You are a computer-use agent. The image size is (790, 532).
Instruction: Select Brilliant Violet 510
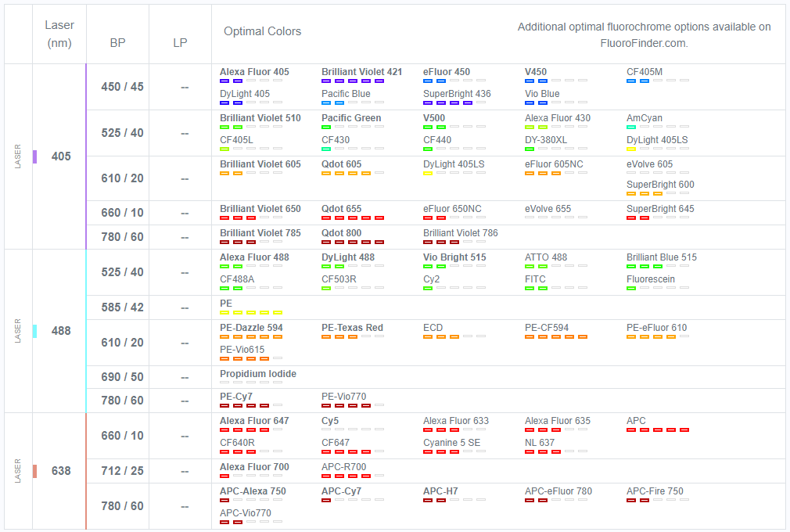[260, 118]
